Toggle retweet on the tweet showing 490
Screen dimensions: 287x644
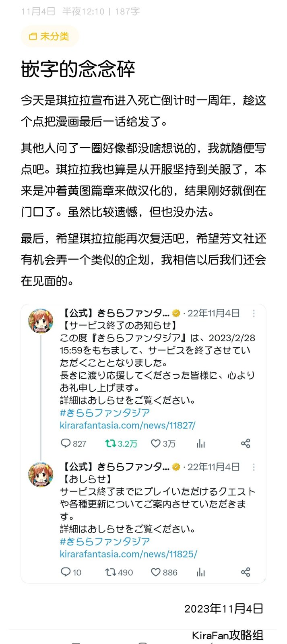[109, 572]
